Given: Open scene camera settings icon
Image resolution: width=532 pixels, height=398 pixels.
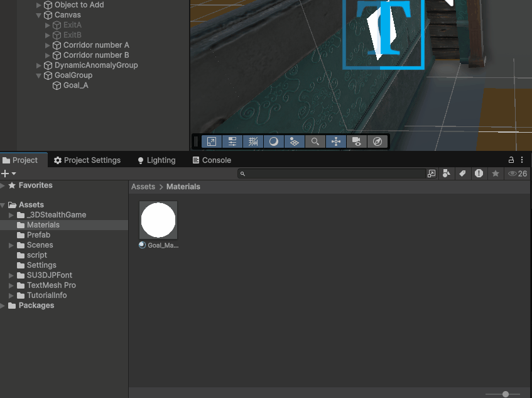Looking at the screenshot, I should click(357, 141).
